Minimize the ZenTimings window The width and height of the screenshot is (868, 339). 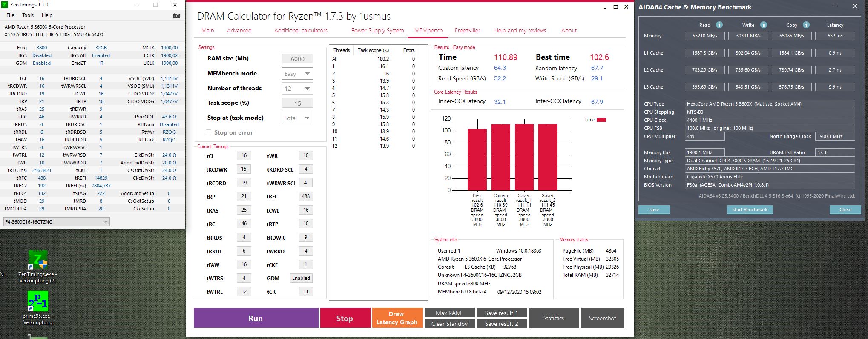[136, 5]
